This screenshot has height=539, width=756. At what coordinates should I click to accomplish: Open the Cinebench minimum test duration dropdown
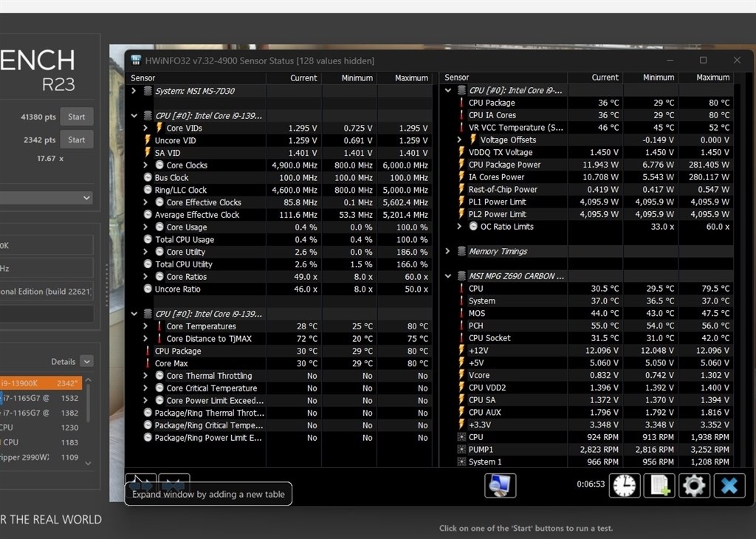(47, 198)
